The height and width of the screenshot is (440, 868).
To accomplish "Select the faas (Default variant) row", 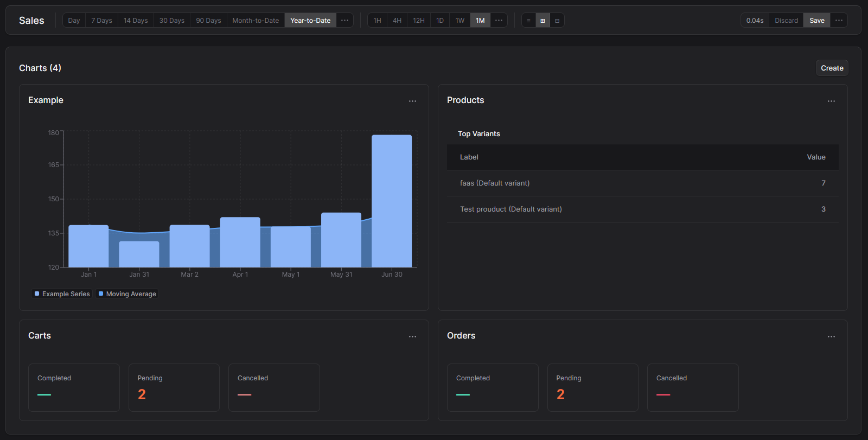I will [643, 183].
